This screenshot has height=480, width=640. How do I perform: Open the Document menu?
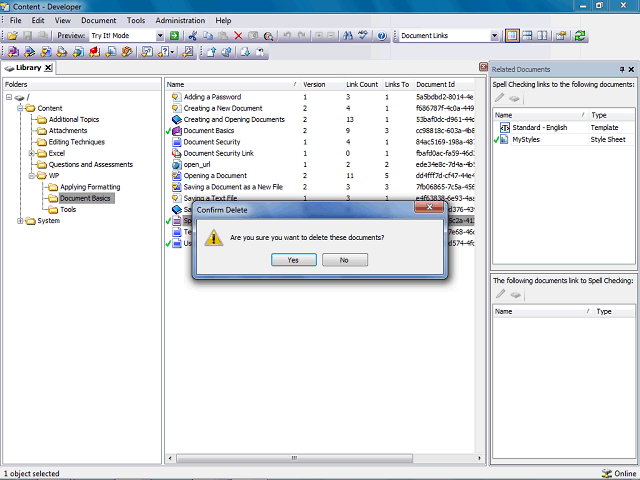coord(98,20)
